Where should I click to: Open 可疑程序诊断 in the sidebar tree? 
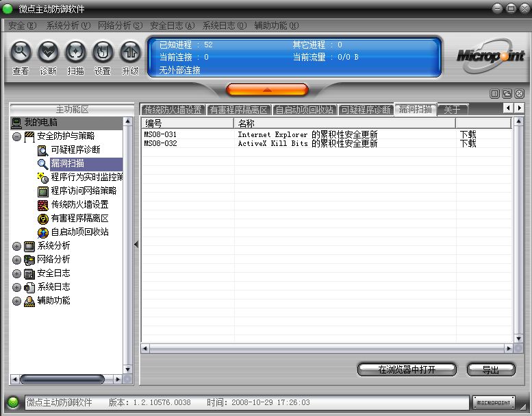75,150
